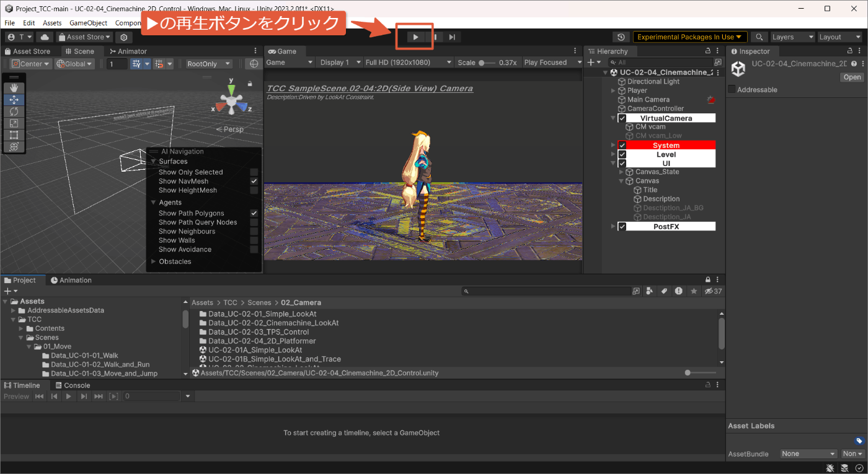The width and height of the screenshot is (868, 474).
Task: Open Inspector help question mark icon
Action: (854, 64)
